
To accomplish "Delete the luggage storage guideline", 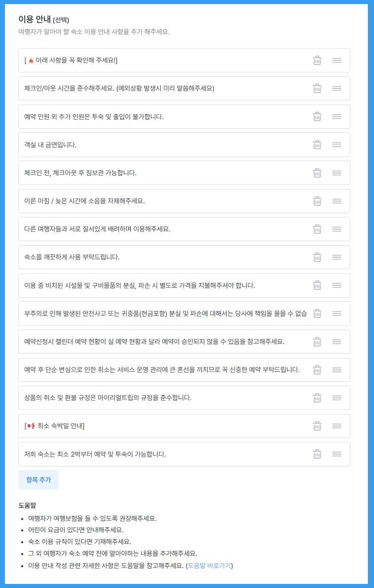I will click(317, 172).
